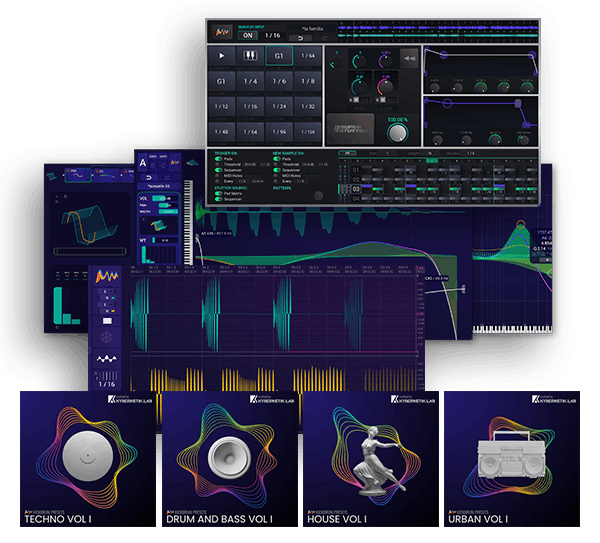Image resolution: width=600 pixels, height=543 pixels.
Task: Open the 1/16 quantize value selector
Action: (272, 35)
